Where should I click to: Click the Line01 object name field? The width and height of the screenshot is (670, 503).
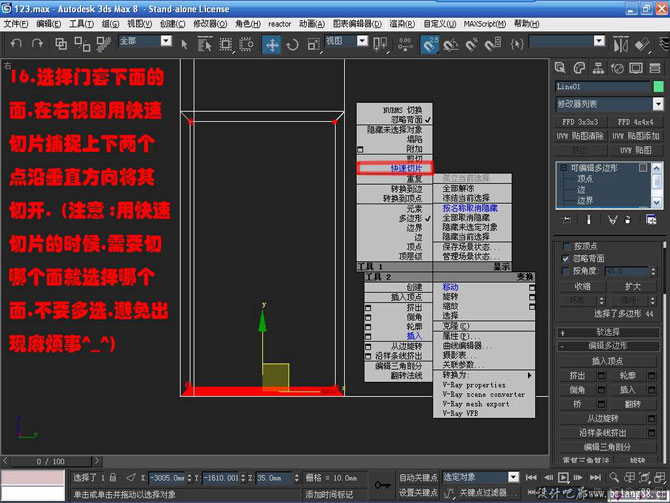[602, 87]
